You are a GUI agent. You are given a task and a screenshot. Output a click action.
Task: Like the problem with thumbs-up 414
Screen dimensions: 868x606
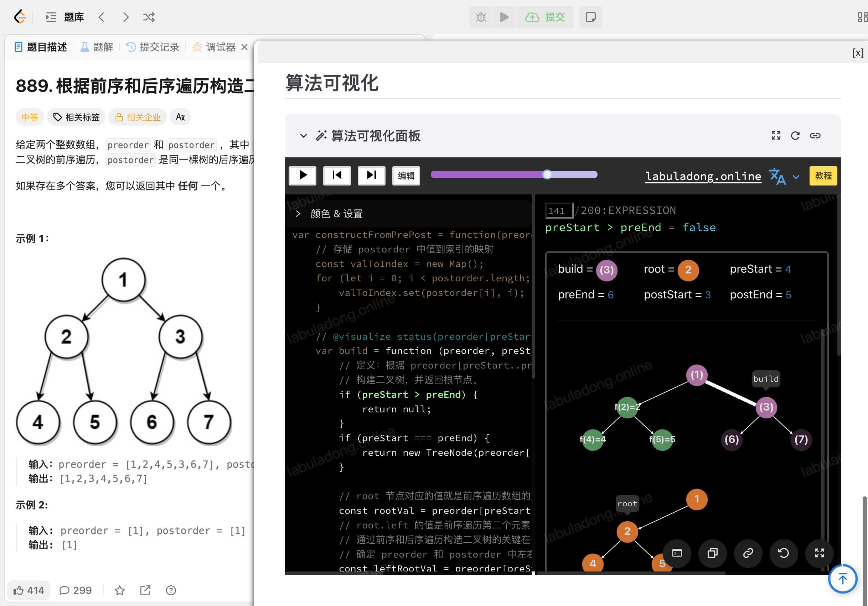tap(29, 590)
